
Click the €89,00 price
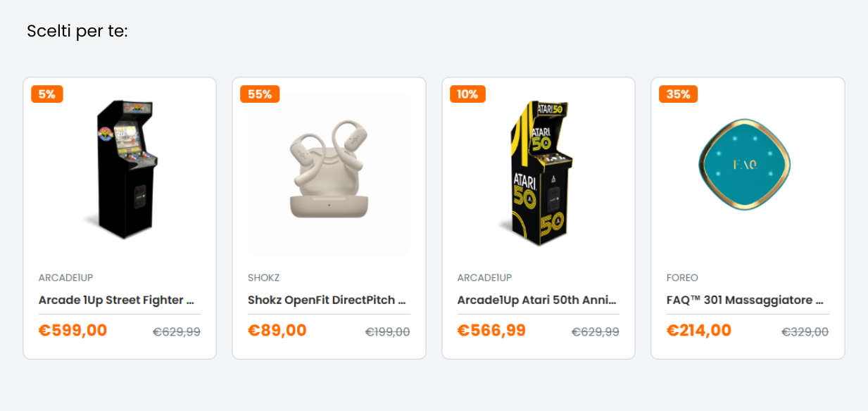point(277,330)
